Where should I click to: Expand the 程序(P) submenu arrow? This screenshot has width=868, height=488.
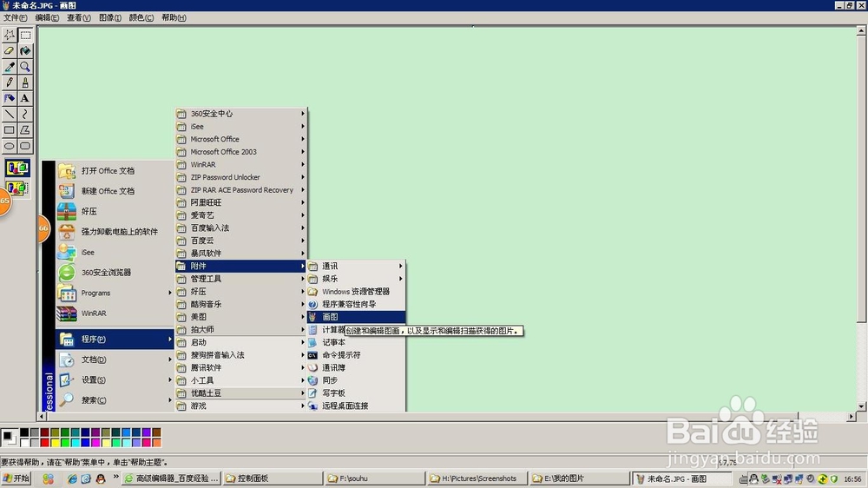pos(170,339)
